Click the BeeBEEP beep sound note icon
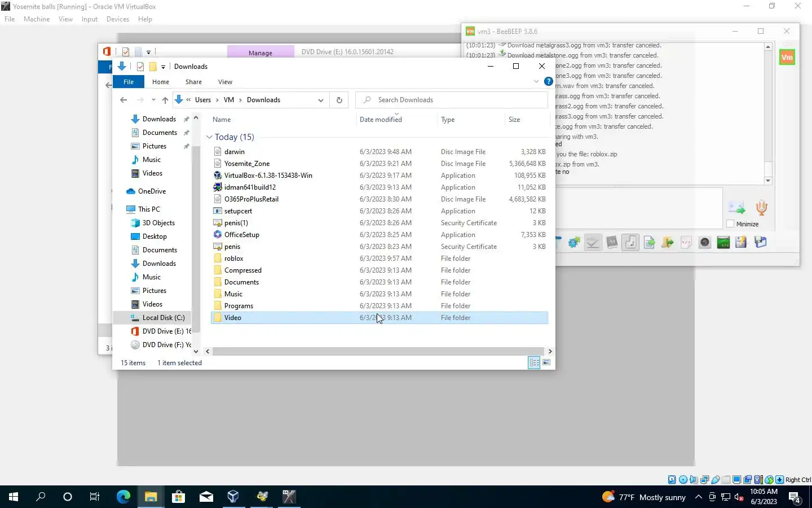The image size is (812, 508). pos(630,243)
